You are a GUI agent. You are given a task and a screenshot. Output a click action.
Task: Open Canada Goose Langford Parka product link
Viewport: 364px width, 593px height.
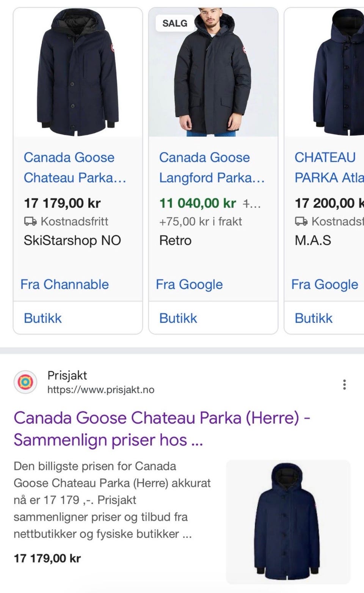click(211, 167)
